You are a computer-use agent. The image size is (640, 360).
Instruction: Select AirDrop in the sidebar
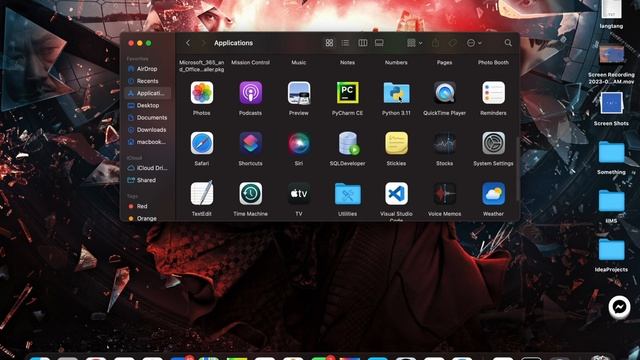click(147, 69)
